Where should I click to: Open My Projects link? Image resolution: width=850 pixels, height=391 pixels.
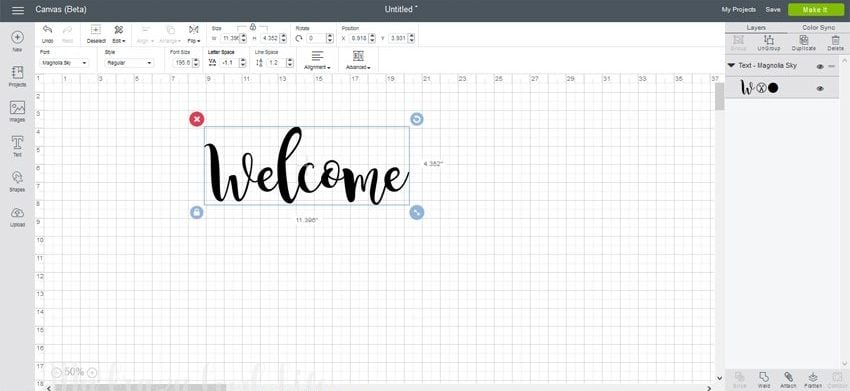[738, 10]
